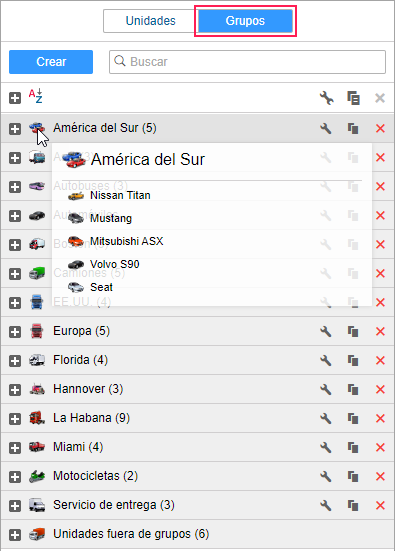
Task: Open properties wrench for Europa group
Action: (326, 331)
